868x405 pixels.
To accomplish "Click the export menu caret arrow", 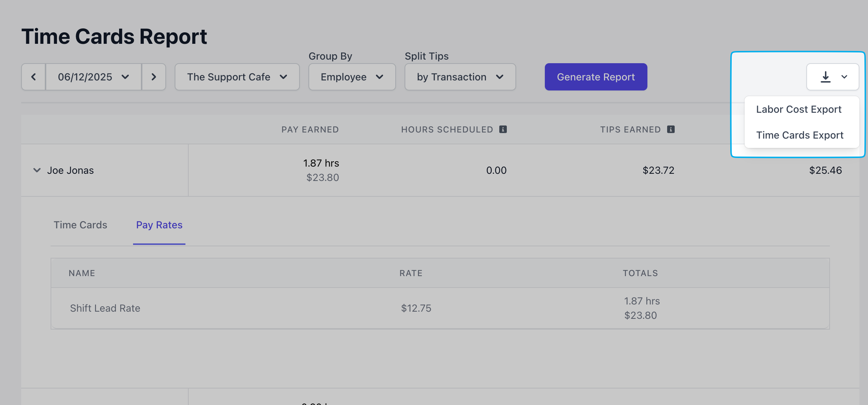I will [x=844, y=77].
